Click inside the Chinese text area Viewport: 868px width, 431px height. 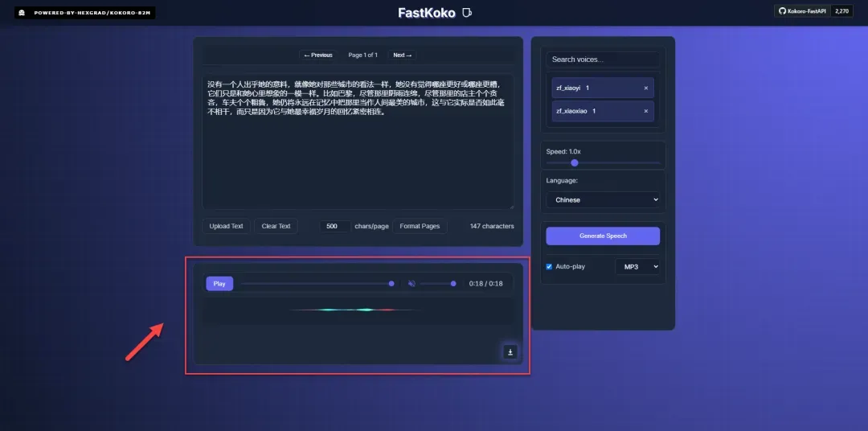tap(358, 142)
